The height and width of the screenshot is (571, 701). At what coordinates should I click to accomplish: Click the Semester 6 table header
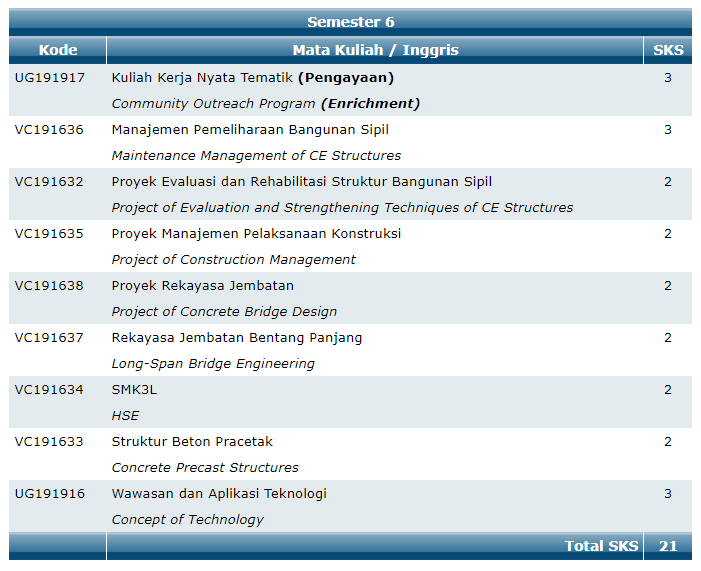tap(350, 22)
